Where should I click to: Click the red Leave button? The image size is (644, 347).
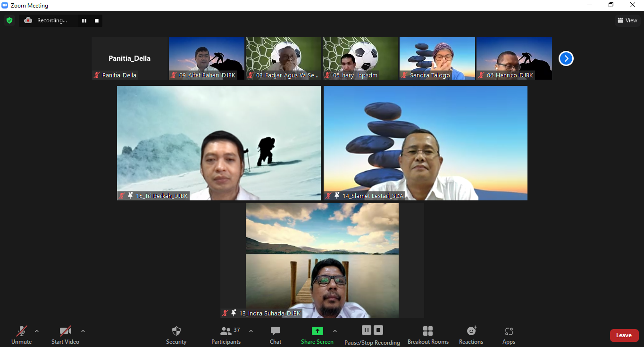pyautogui.click(x=624, y=335)
